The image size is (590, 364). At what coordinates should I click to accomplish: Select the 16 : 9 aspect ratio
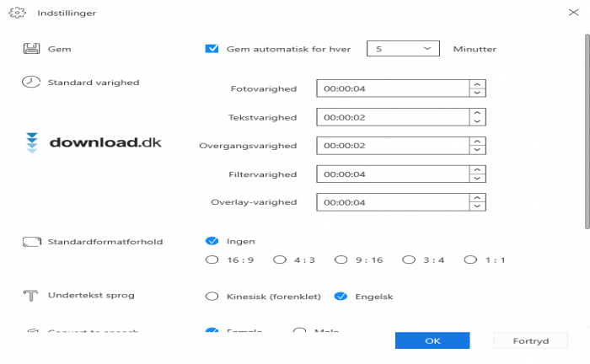(x=212, y=260)
